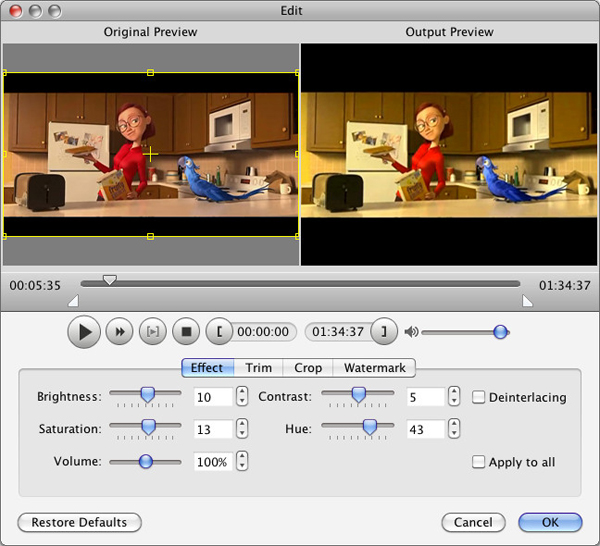Click the bottom-center crop handle
Screen dimensions: 600x546
(150, 237)
